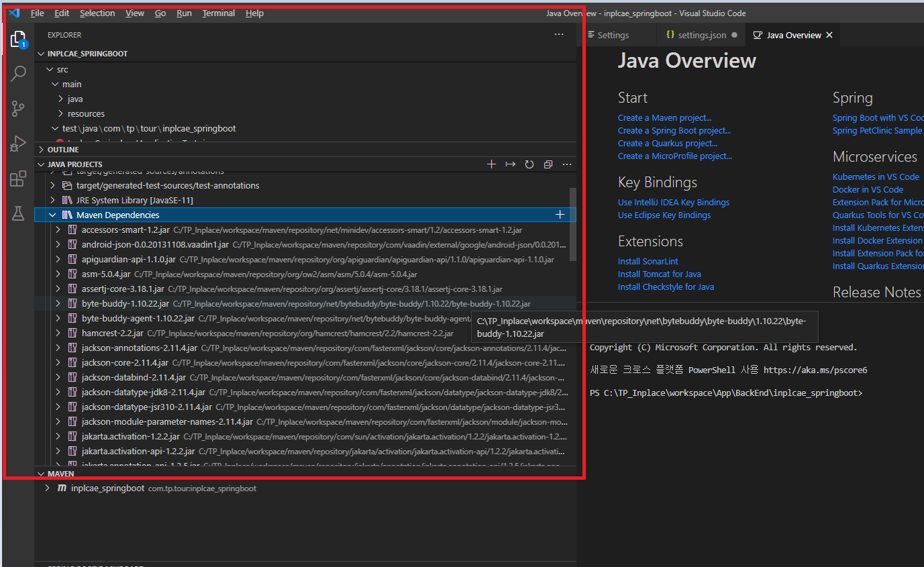Click the library icon beside Maven Dependencies
Image resolution: width=924 pixels, height=567 pixels.
(x=67, y=215)
